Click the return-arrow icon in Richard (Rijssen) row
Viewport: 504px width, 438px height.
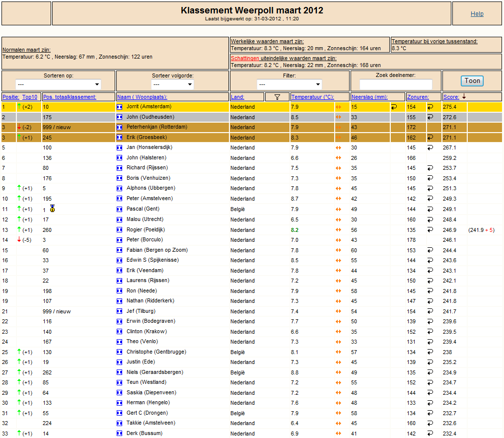click(430, 168)
